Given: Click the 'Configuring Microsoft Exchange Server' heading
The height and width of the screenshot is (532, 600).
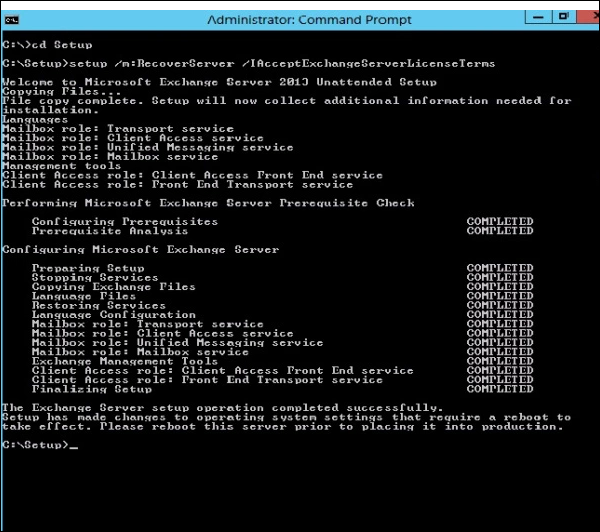Looking at the screenshot, I should tap(140, 250).
